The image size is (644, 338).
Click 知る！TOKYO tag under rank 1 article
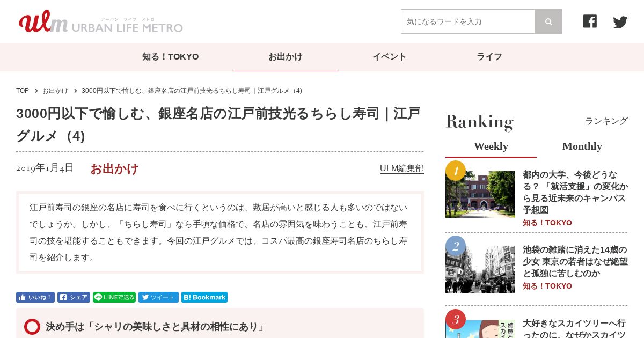tap(547, 223)
